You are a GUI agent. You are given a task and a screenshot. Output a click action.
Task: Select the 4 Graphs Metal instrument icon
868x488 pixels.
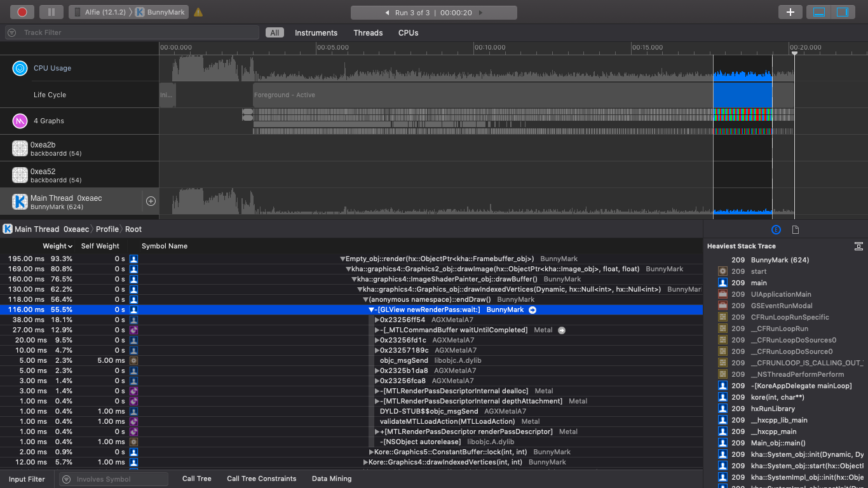[20, 121]
